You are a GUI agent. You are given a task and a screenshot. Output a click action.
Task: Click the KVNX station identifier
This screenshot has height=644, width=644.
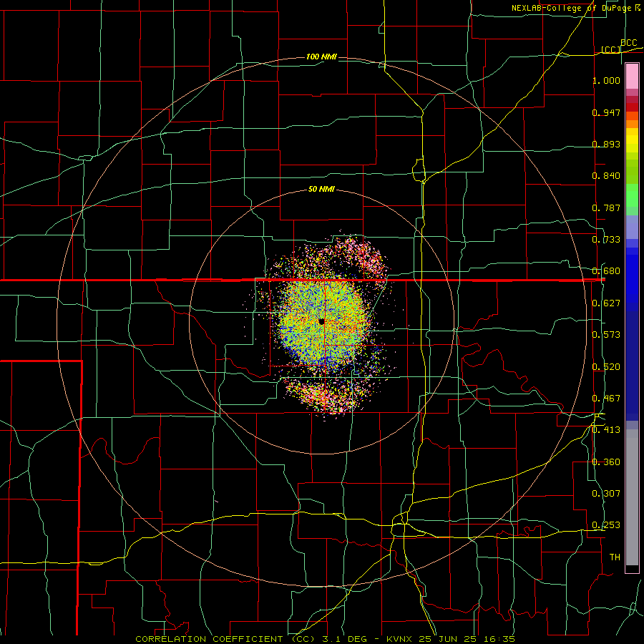401,639
